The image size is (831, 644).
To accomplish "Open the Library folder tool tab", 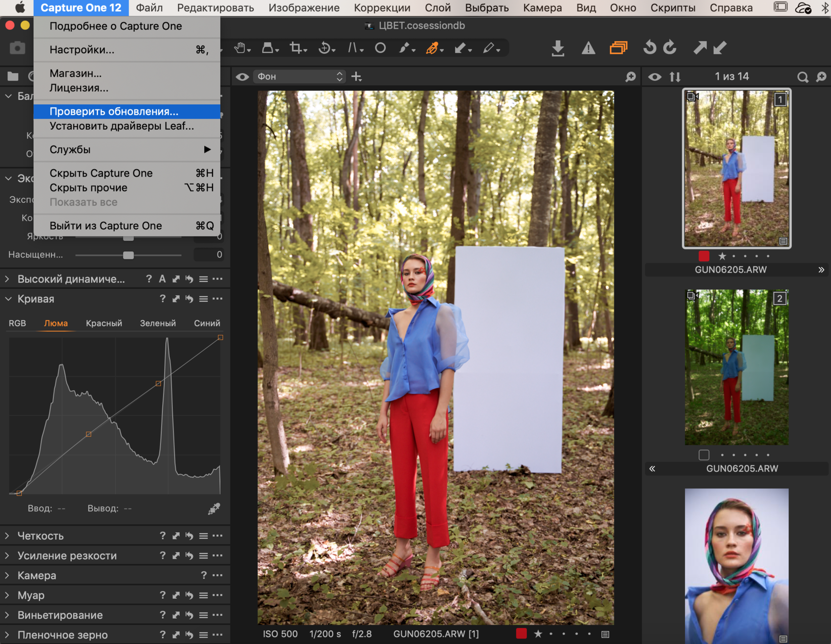I will [13, 76].
